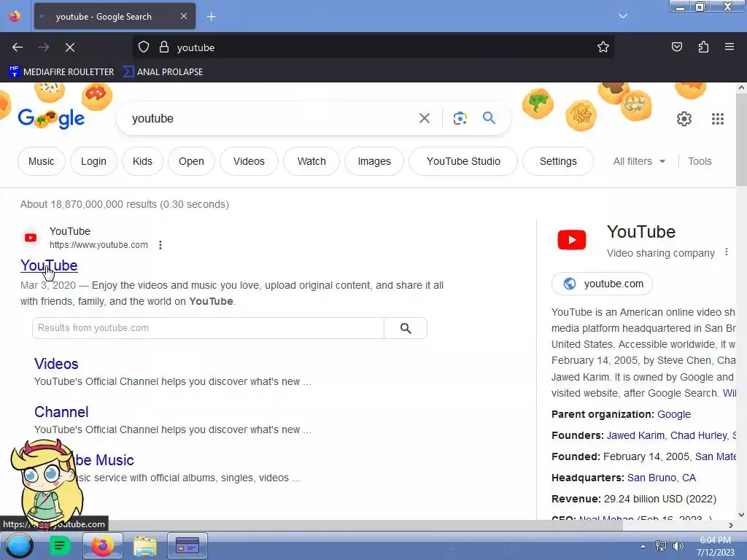Click the horizontal page scrollbar thumb
Image resolution: width=747 pixels, height=560 pixels.
[311, 525]
